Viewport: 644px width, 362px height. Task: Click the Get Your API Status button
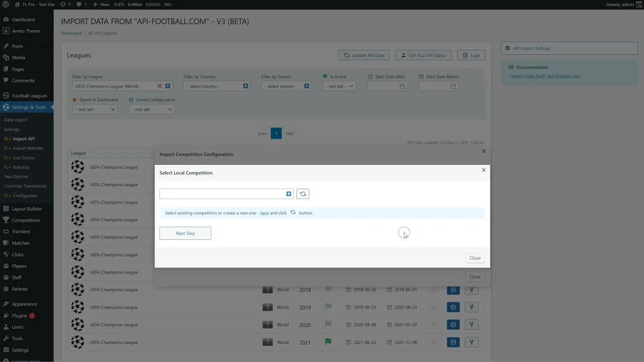(424, 55)
